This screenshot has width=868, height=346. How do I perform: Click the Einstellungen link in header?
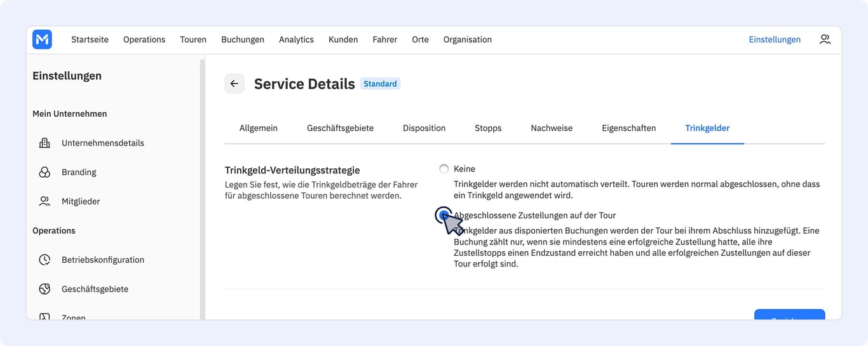[x=775, y=39]
